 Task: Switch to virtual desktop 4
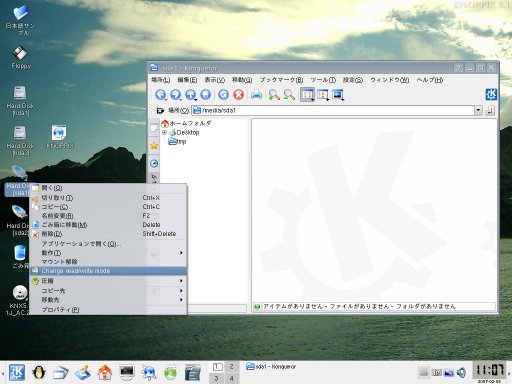232,378
